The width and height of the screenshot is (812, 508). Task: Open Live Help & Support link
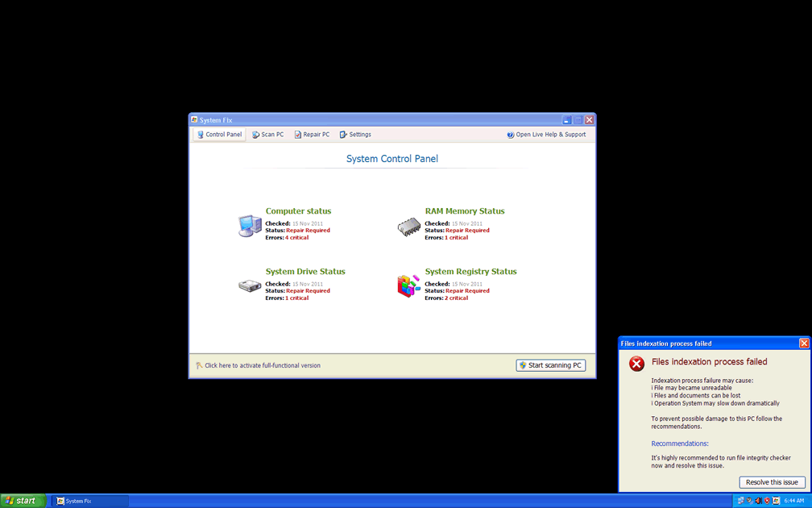tap(546, 135)
